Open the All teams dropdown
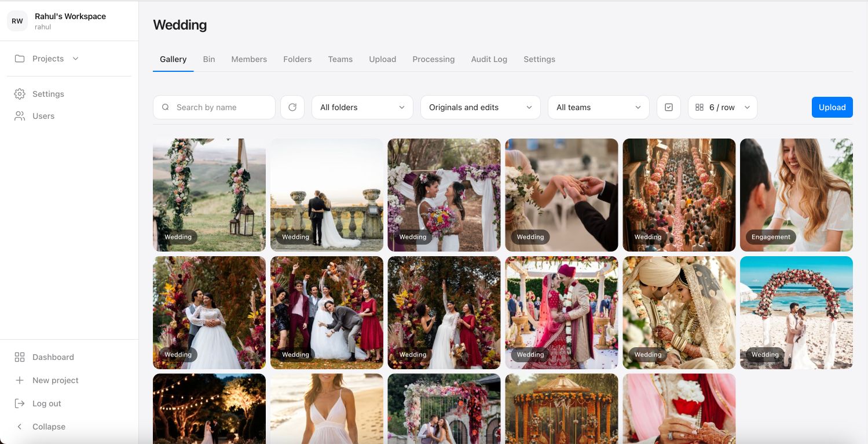The image size is (868, 444). (599, 107)
